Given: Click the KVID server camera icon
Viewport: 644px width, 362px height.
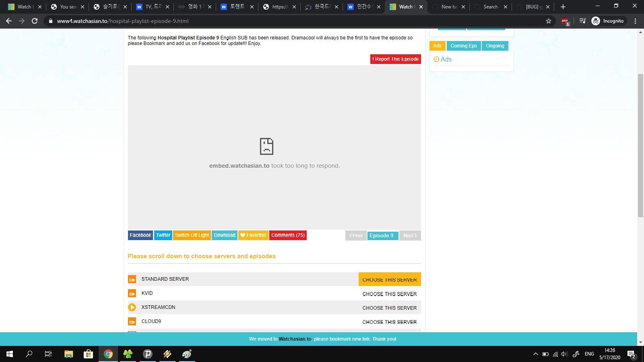Looking at the screenshot, I should pos(132,293).
